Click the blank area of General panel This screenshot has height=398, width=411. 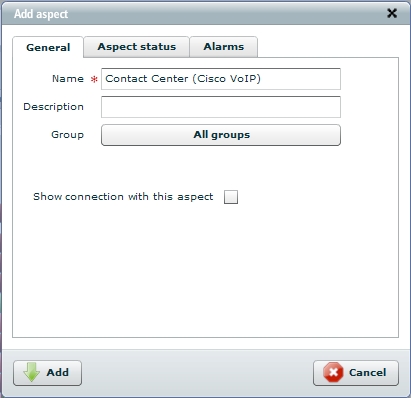point(205,270)
